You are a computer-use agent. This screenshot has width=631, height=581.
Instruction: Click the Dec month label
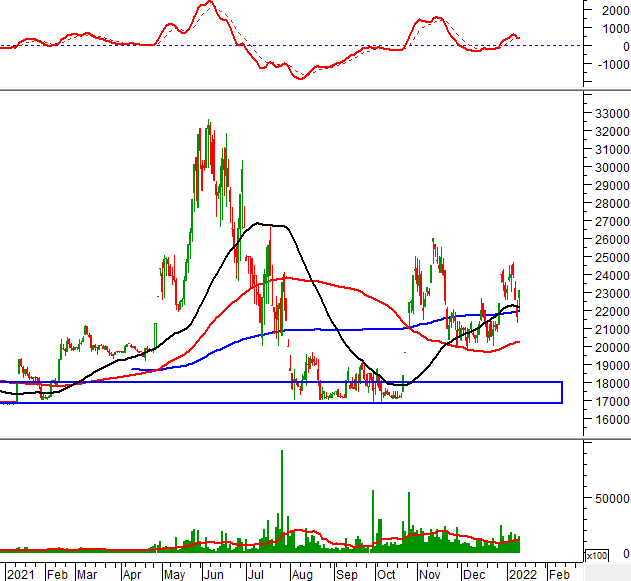coord(475,575)
